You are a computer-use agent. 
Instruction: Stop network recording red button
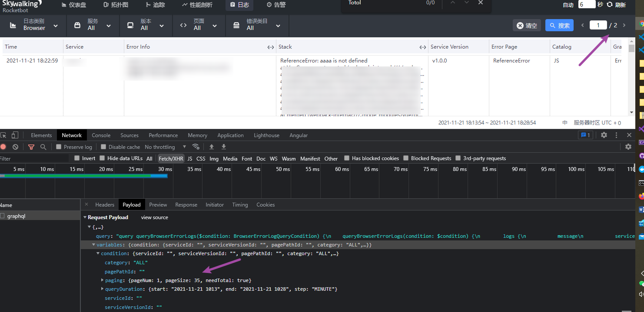(x=3, y=147)
